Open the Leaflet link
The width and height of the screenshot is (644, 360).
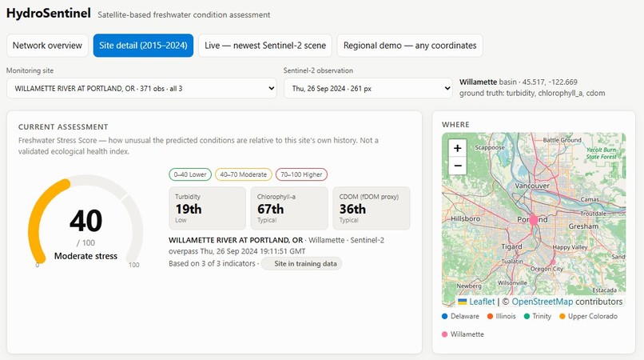point(482,302)
